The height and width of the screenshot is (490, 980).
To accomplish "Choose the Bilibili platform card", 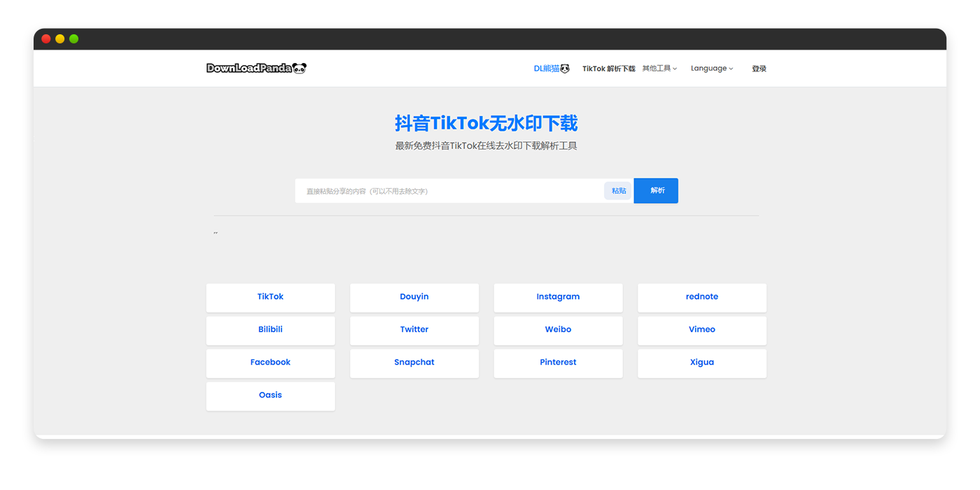I will click(x=270, y=330).
